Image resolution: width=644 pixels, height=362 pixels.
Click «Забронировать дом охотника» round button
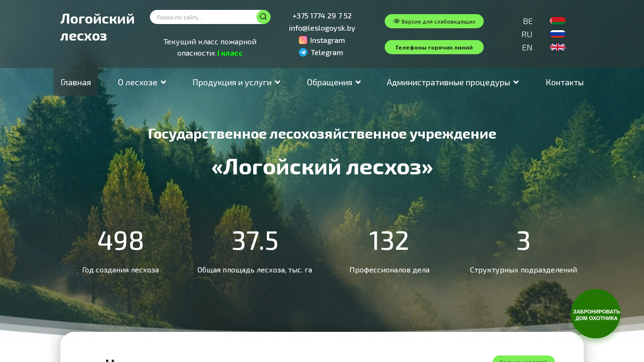(x=596, y=314)
